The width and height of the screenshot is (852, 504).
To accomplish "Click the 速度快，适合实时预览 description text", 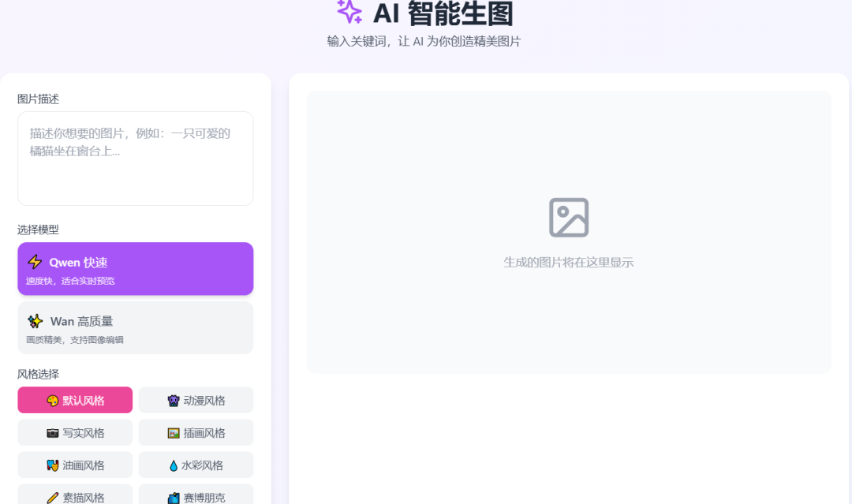I will point(71,281).
